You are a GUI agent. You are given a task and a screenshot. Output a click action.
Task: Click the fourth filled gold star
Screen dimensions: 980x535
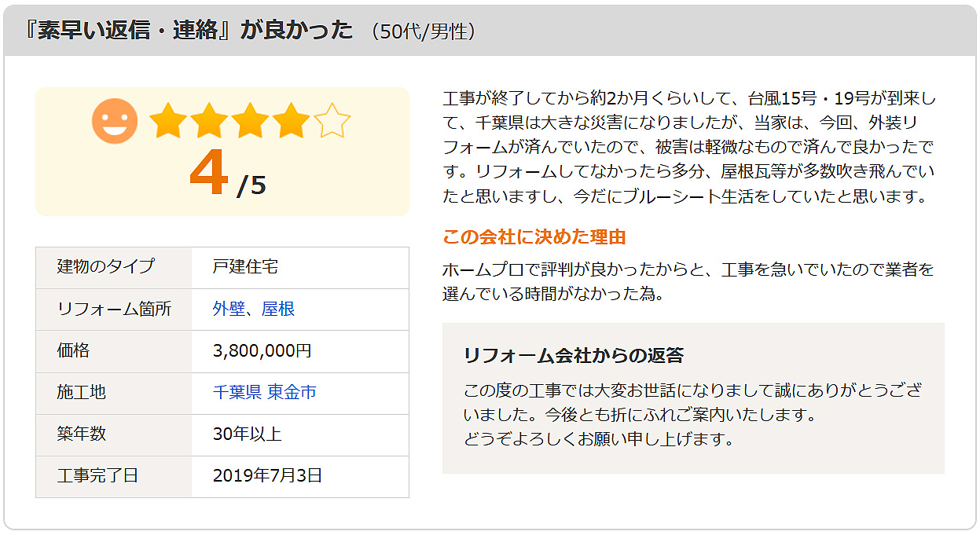coord(292,121)
